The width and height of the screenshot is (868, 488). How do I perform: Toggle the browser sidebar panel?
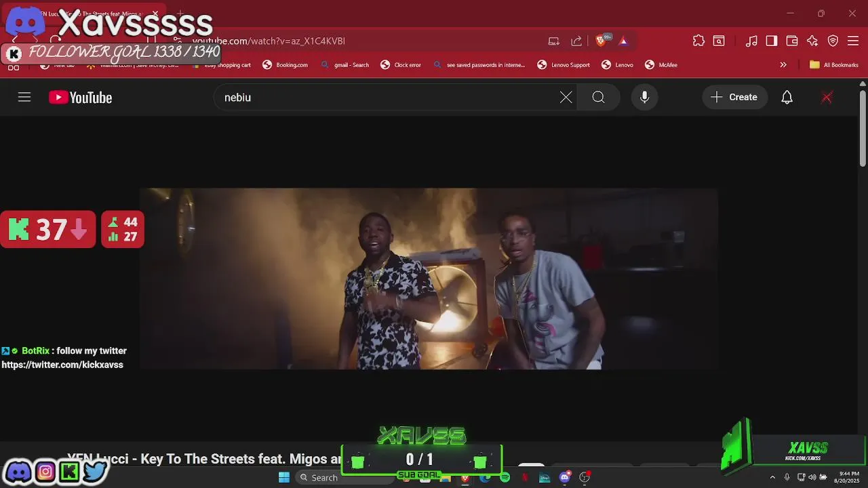(772, 41)
